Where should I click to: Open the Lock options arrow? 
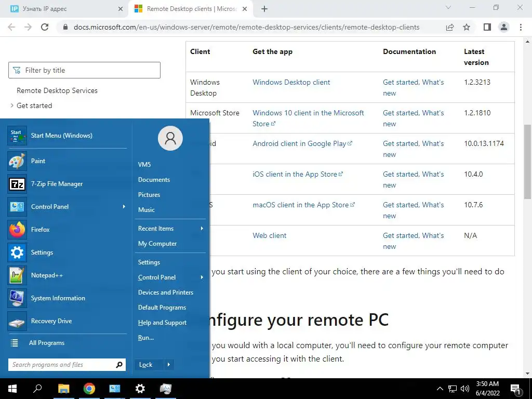tap(169, 365)
